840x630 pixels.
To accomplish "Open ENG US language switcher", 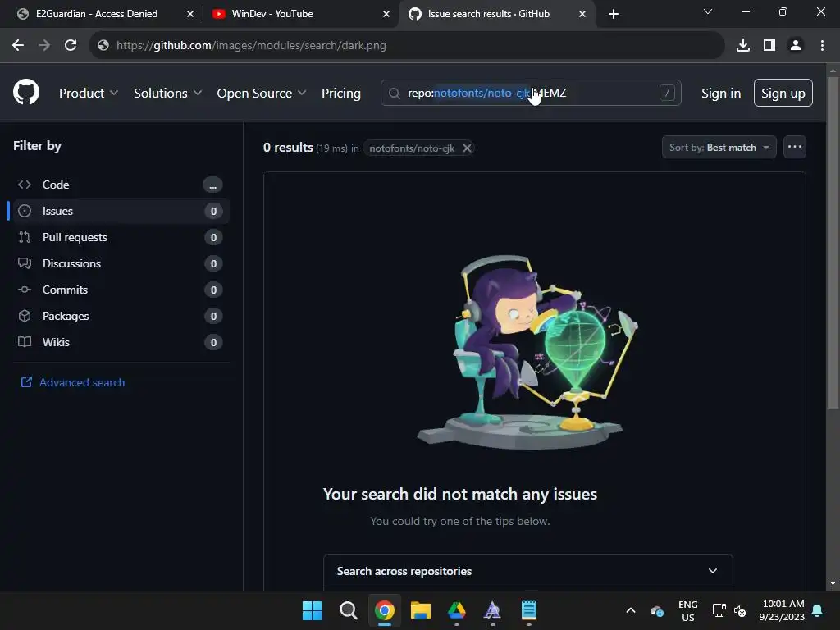I will (x=688, y=610).
